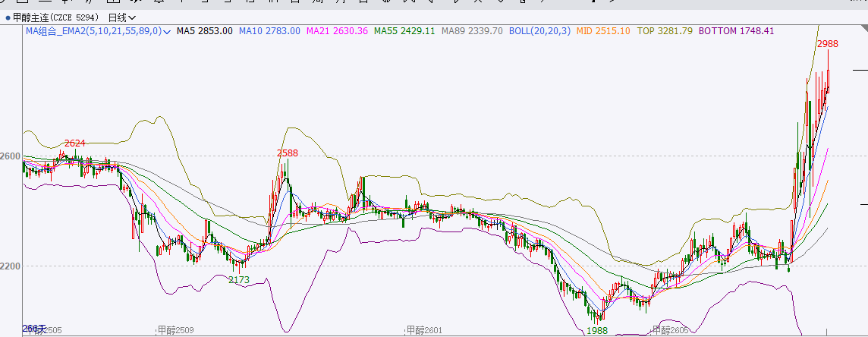Select the 2624 peak price marker
The image size is (868, 337).
pos(75,143)
